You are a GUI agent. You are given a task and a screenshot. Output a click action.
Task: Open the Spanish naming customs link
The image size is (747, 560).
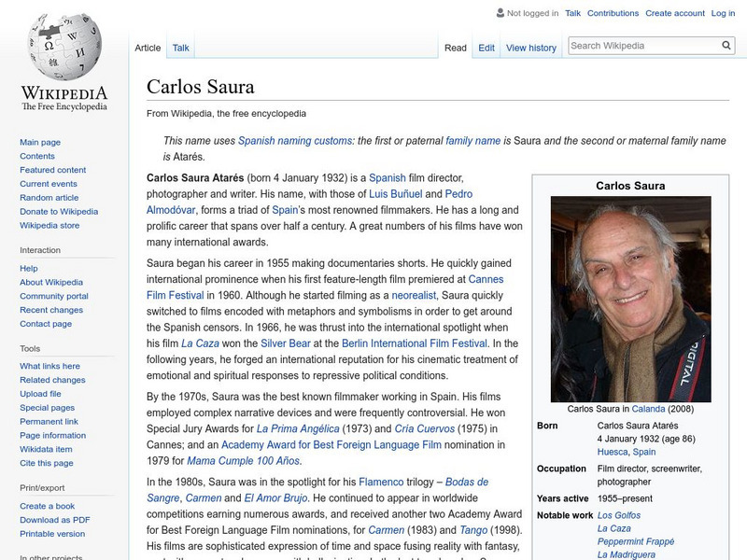tap(296, 141)
